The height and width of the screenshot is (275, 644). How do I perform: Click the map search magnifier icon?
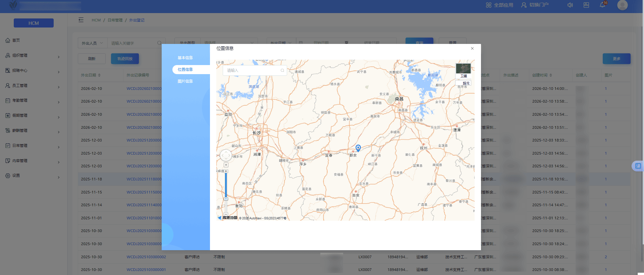click(x=282, y=70)
